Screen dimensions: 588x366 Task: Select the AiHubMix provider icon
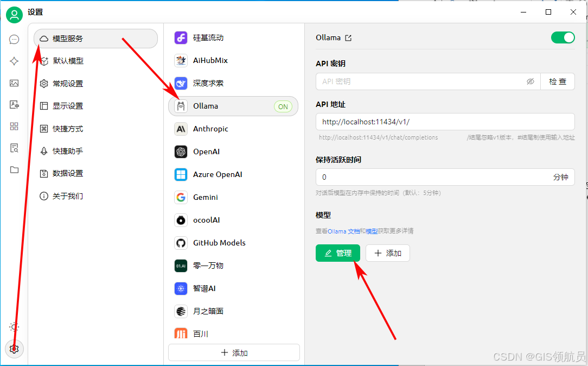[181, 60]
